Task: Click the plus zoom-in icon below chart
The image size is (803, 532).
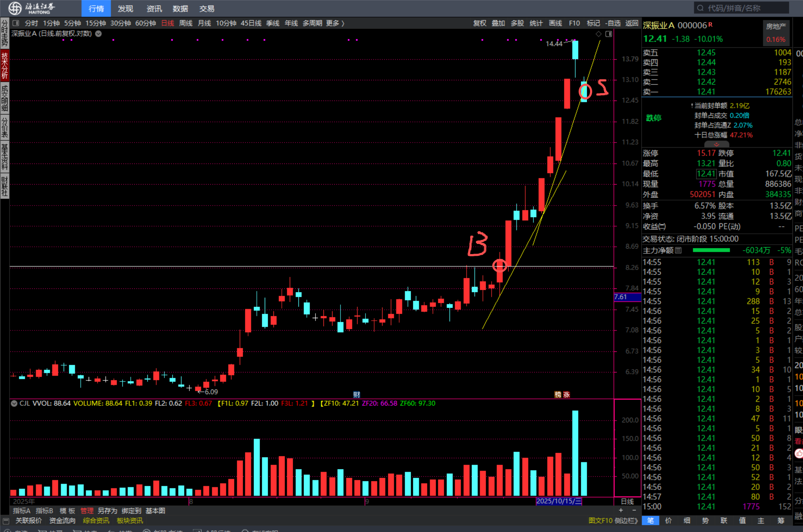Action: point(621,510)
